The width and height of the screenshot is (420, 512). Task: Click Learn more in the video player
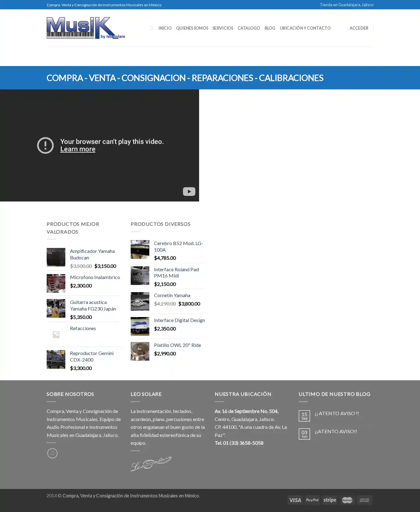78,149
